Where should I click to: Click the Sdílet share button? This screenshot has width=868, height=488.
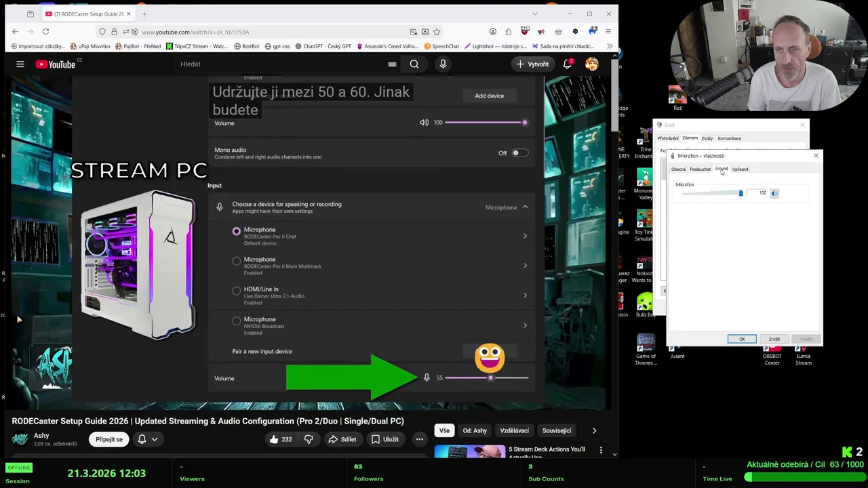pyautogui.click(x=342, y=439)
